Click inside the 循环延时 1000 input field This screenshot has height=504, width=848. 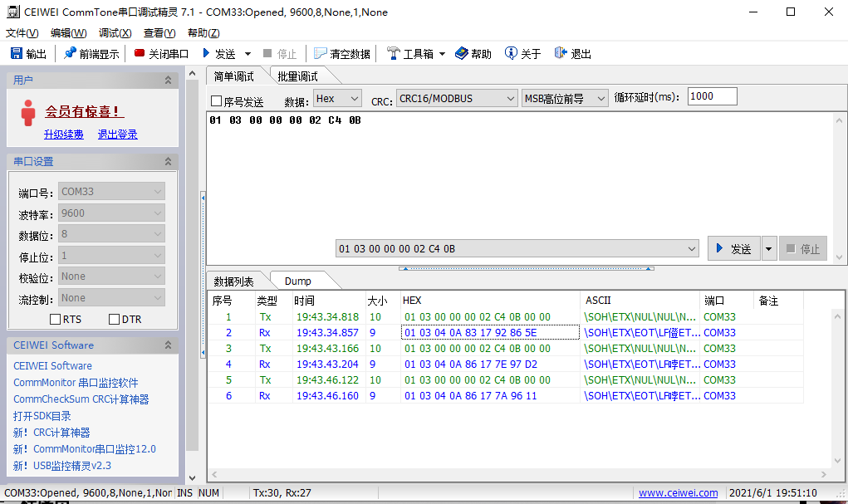(711, 95)
